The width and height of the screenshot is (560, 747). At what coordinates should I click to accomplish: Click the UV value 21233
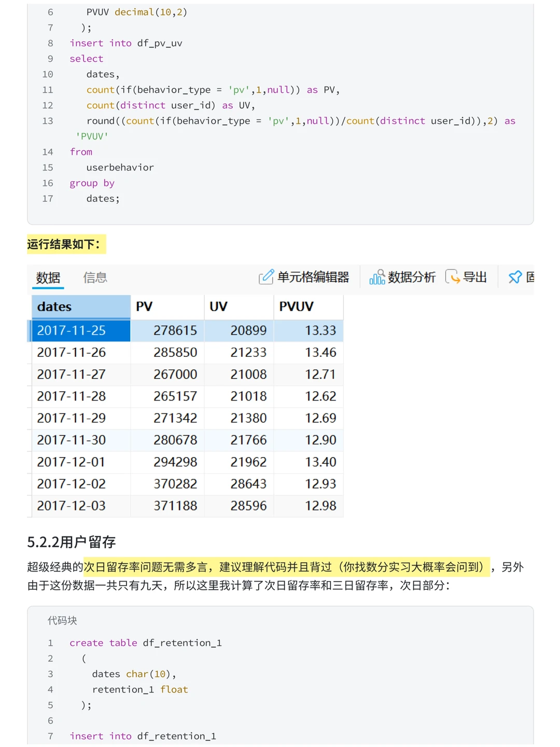pyautogui.click(x=239, y=352)
